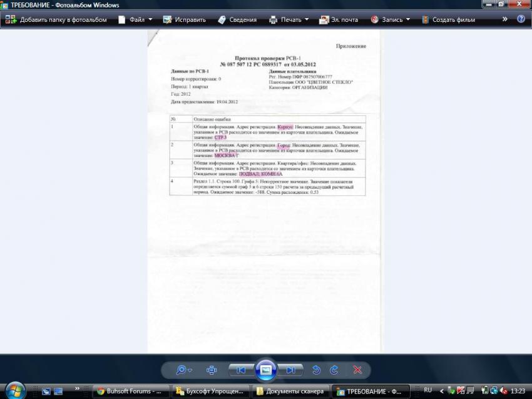Screen dimensions: 532x399
Task: Open 'Исправить' to fix the image
Action: pyautogui.click(x=185, y=19)
